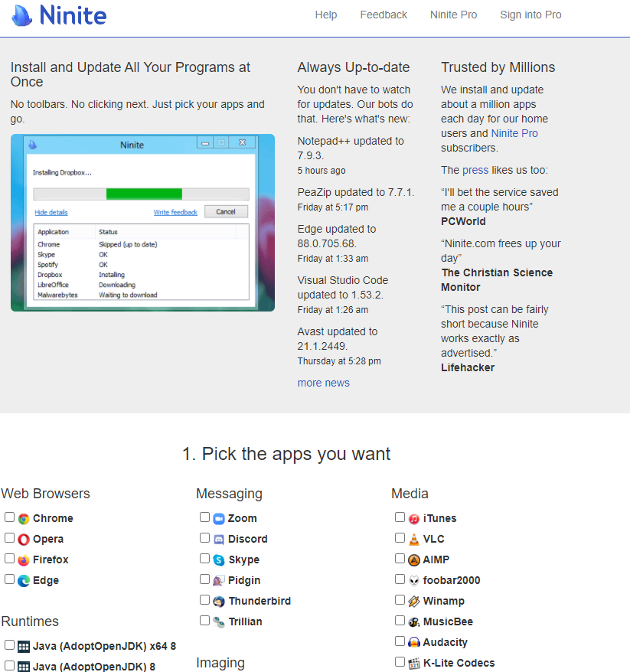Click the Media heading
The width and height of the screenshot is (630, 672).
[x=410, y=494]
